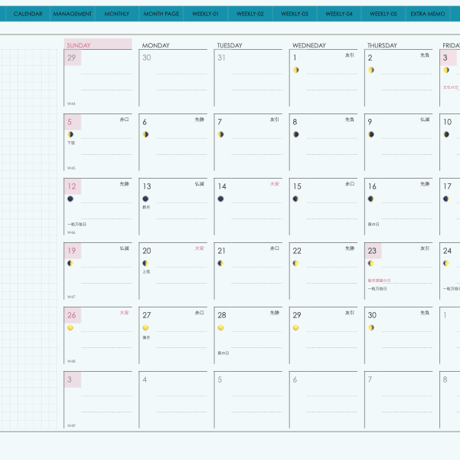The height and width of the screenshot is (460, 460).
Task: Go to the MONTHLY tab
Action: pos(117,14)
